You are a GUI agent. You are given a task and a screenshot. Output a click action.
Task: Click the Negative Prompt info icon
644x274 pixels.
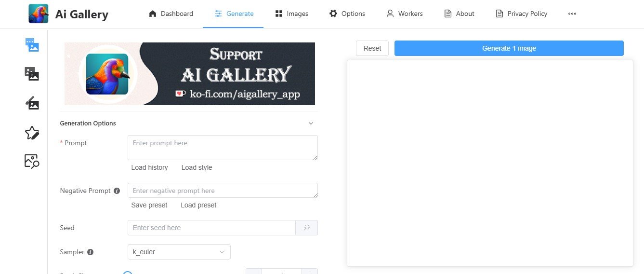coord(117,191)
